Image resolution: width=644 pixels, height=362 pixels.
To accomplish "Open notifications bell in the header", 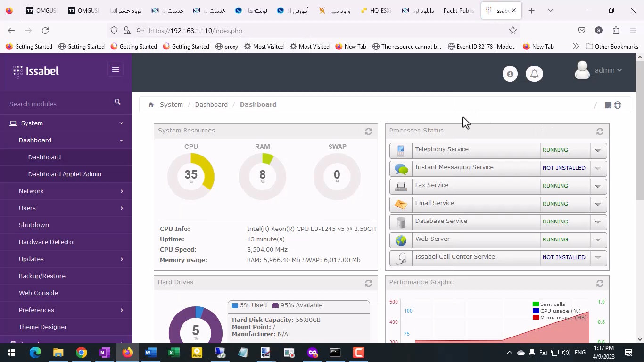I will (x=534, y=74).
